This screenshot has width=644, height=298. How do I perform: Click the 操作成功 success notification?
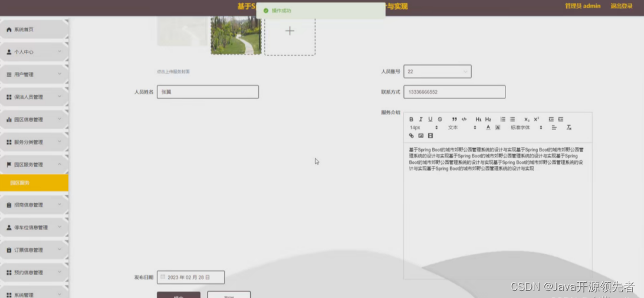click(321, 11)
